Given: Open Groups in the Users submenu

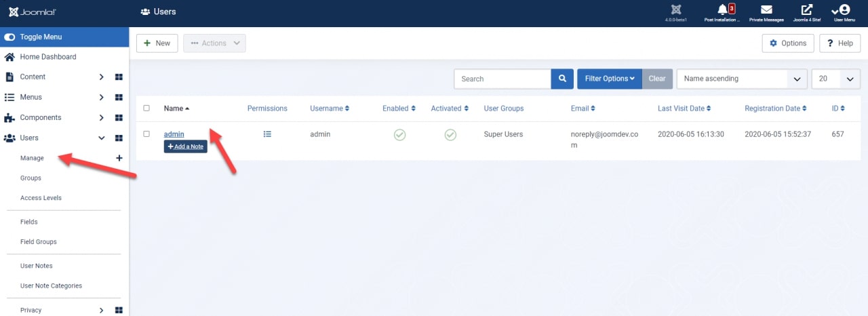Looking at the screenshot, I should [31, 178].
